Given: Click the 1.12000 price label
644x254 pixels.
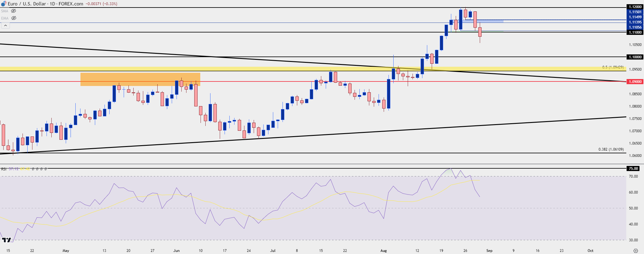Looking at the screenshot, I should 635,7.
